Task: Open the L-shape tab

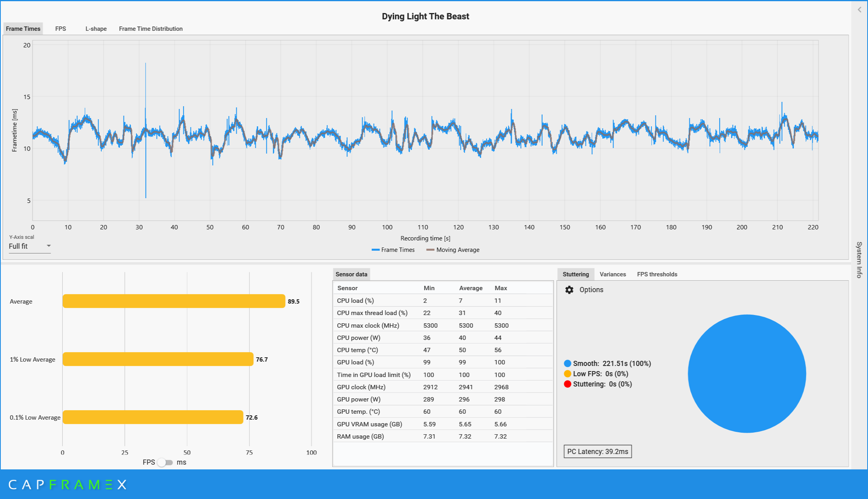Action: pyautogui.click(x=96, y=29)
